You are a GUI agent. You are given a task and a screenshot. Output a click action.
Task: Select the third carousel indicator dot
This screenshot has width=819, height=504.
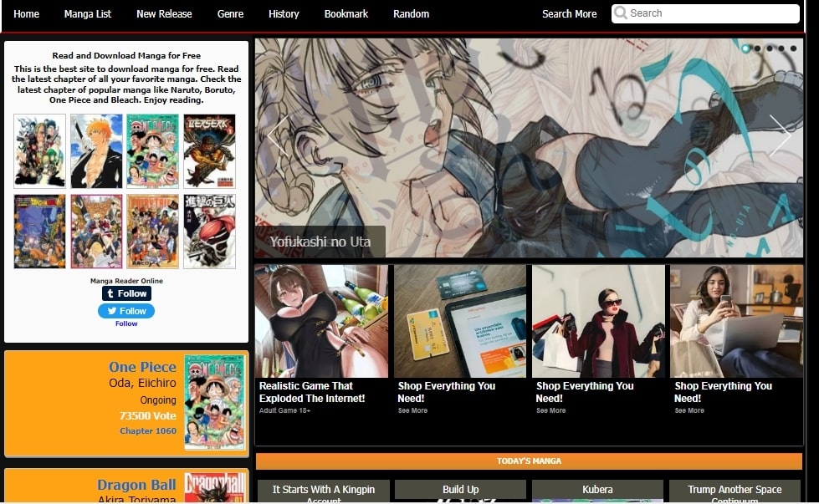[770, 48]
